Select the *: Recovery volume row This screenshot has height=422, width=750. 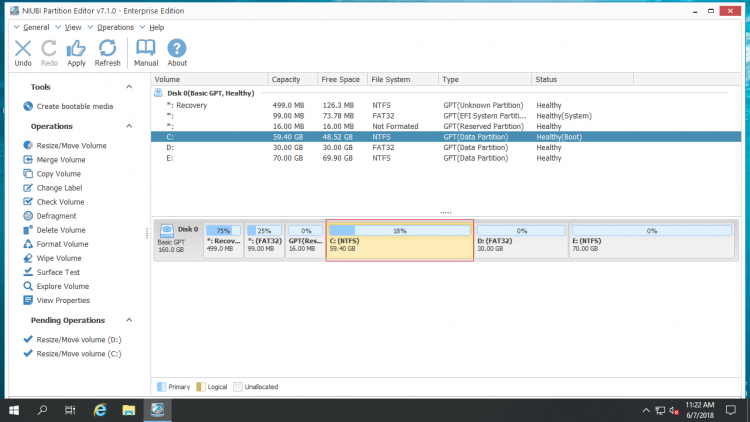pyautogui.click(x=446, y=105)
